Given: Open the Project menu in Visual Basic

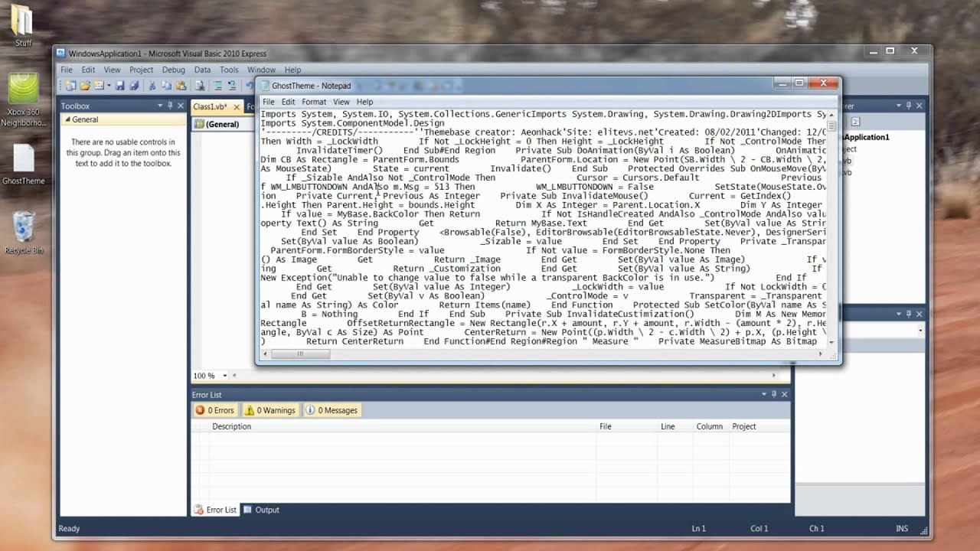Looking at the screenshot, I should (141, 70).
